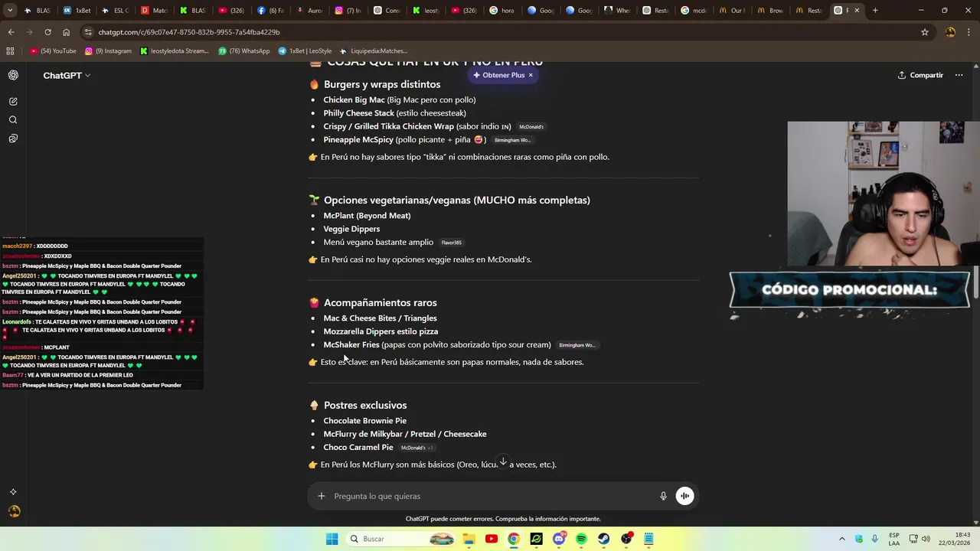Open Chrome profile avatar icon
This screenshot has width=980, height=551.
[x=950, y=32]
